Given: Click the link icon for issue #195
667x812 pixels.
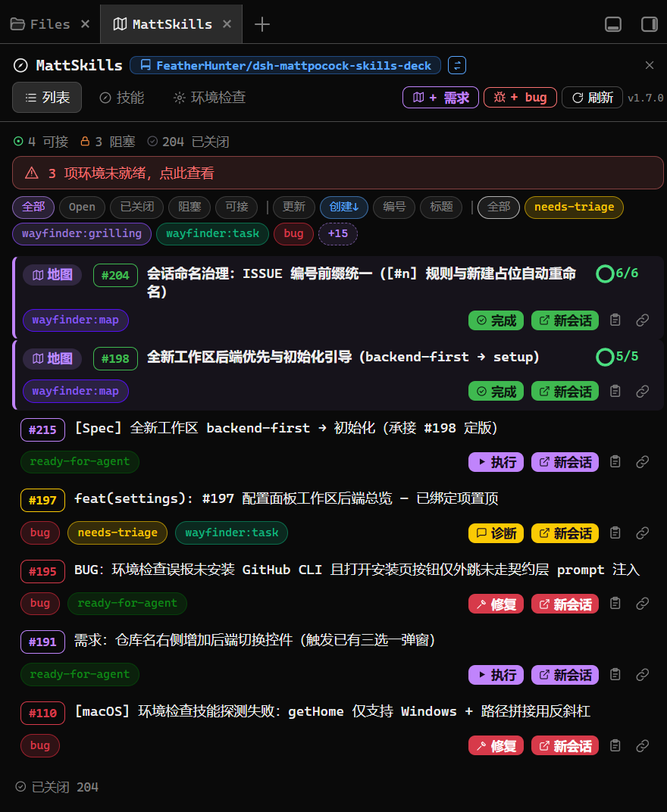Looking at the screenshot, I should click(x=643, y=603).
